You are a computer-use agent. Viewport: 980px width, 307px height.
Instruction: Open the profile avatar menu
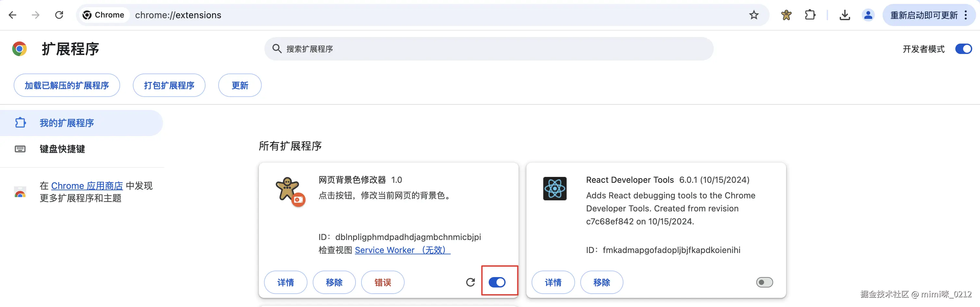pos(868,15)
